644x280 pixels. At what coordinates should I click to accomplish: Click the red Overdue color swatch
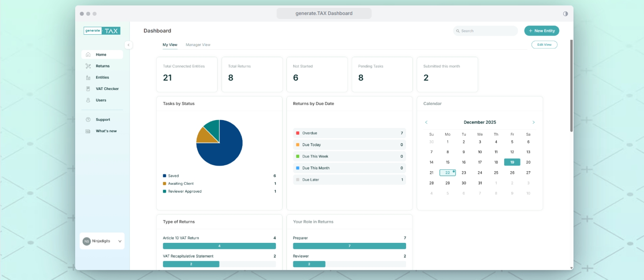298,133
